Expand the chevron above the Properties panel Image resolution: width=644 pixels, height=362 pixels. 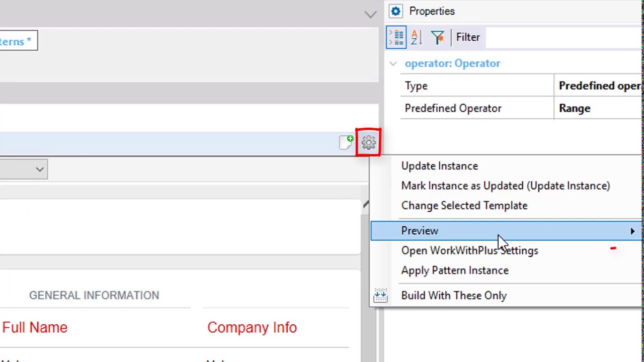tap(370, 15)
